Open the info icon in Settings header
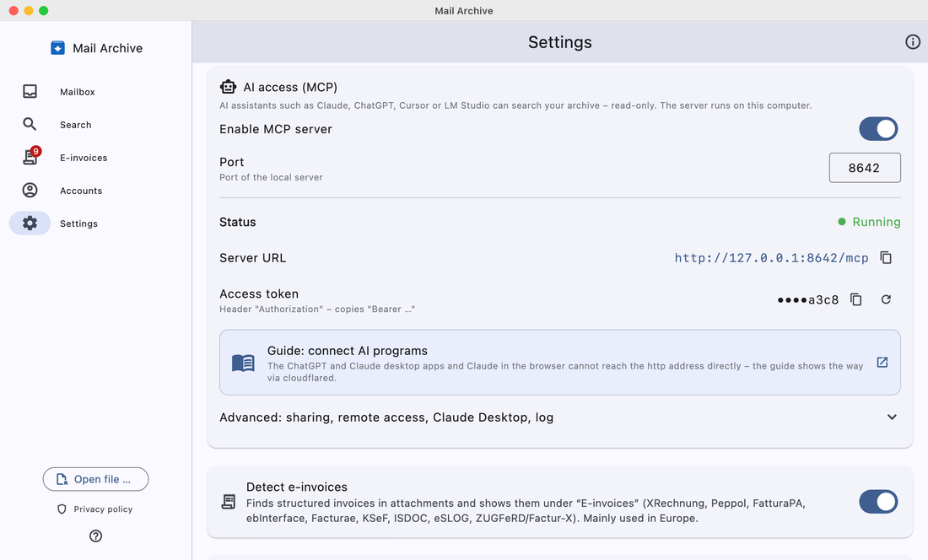 tap(913, 42)
